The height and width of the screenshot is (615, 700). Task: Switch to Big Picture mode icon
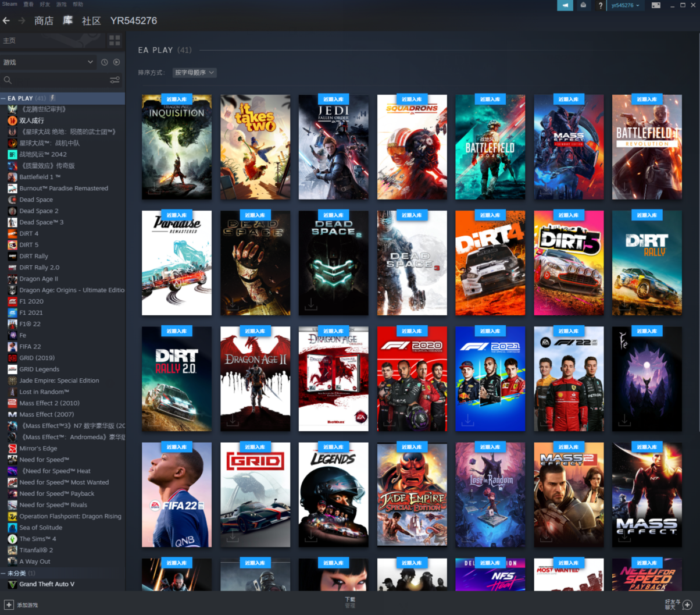pos(656,5)
